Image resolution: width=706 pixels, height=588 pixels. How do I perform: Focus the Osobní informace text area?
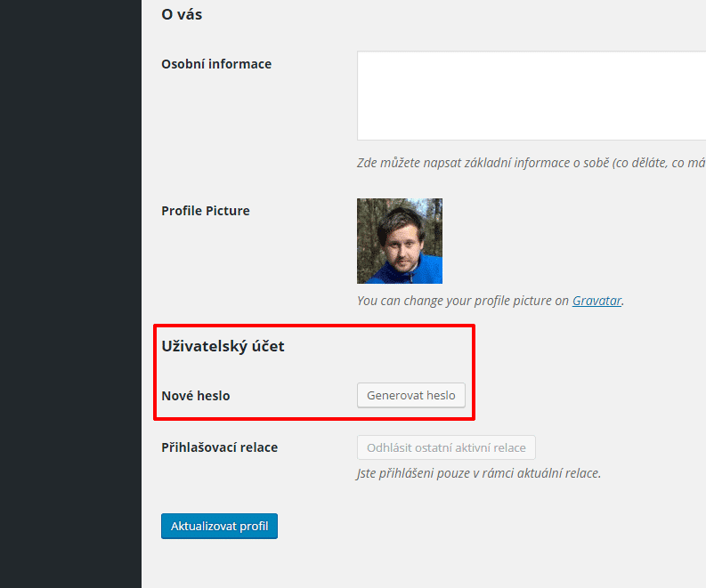(x=532, y=95)
